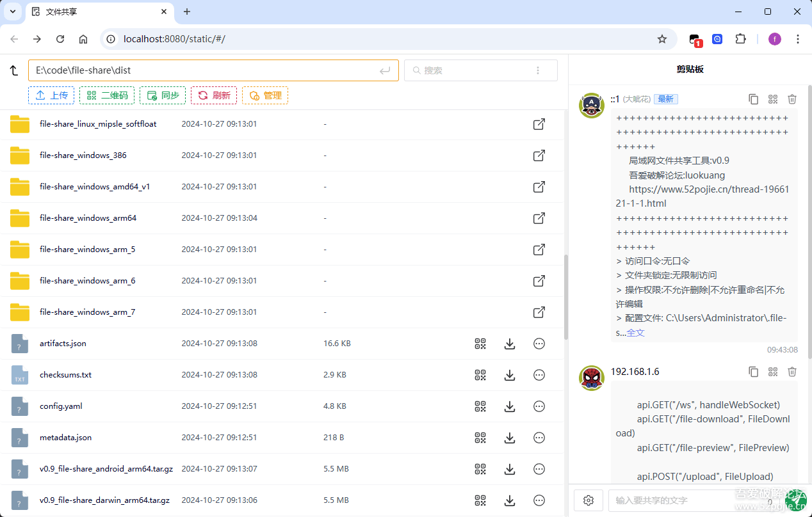This screenshot has height=517, width=812.
Task: Reload the page in browser
Action: coord(60,39)
